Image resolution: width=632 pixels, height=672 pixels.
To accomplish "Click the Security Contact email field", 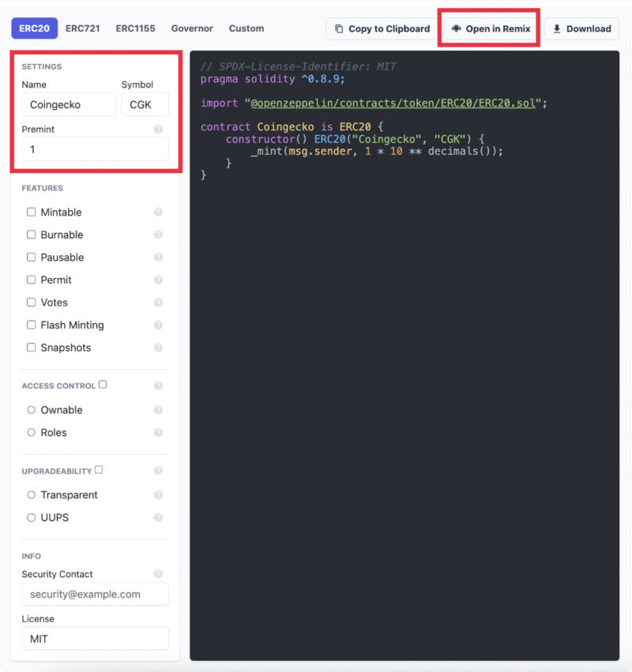I will 95,594.
